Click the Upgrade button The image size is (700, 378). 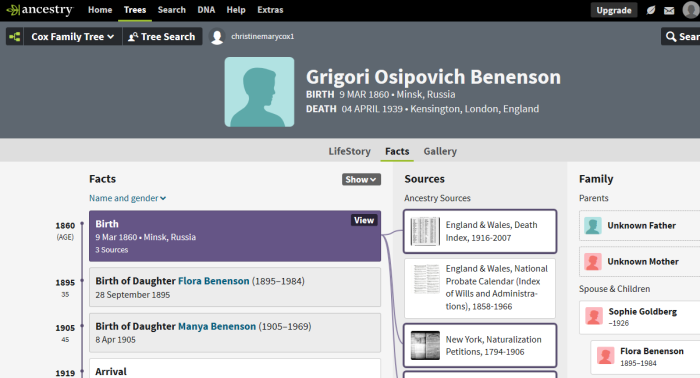pyautogui.click(x=614, y=10)
